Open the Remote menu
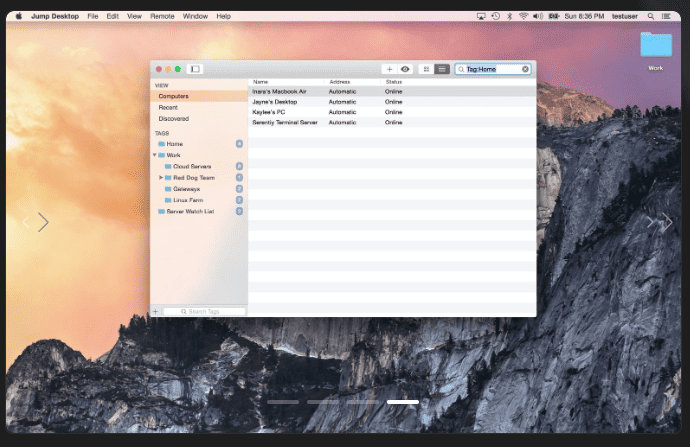Image resolution: width=690 pixels, height=447 pixels. [162, 16]
